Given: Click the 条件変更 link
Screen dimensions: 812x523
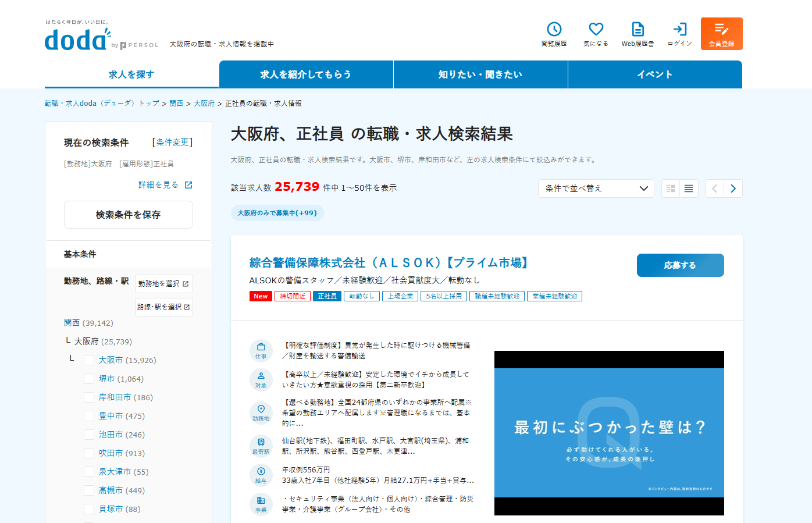Looking at the screenshot, I should (x=172, y=143).
